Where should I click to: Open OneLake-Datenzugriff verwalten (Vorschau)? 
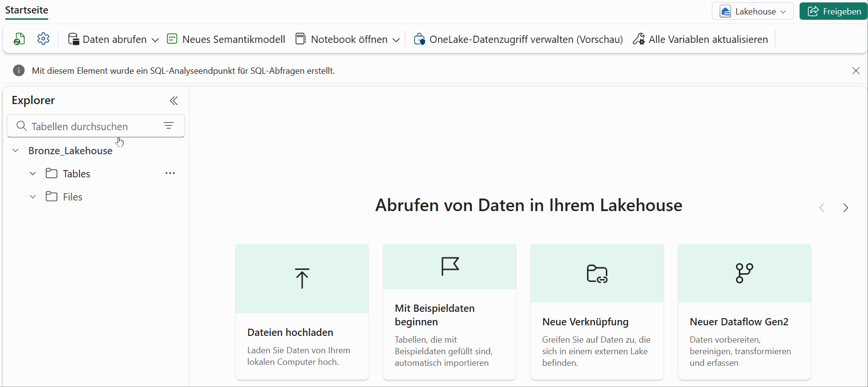point(518,39)
